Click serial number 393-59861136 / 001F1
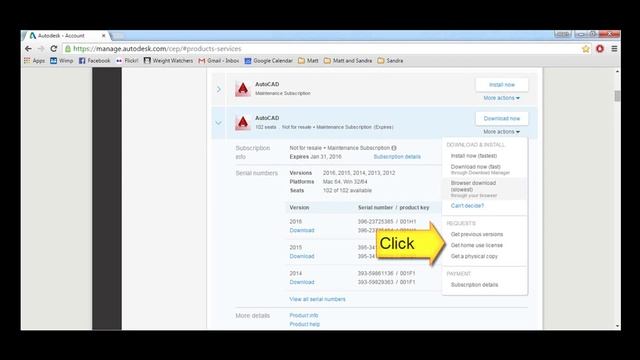Viewport: 640px width, 360px height. click(x=386, y=273)
